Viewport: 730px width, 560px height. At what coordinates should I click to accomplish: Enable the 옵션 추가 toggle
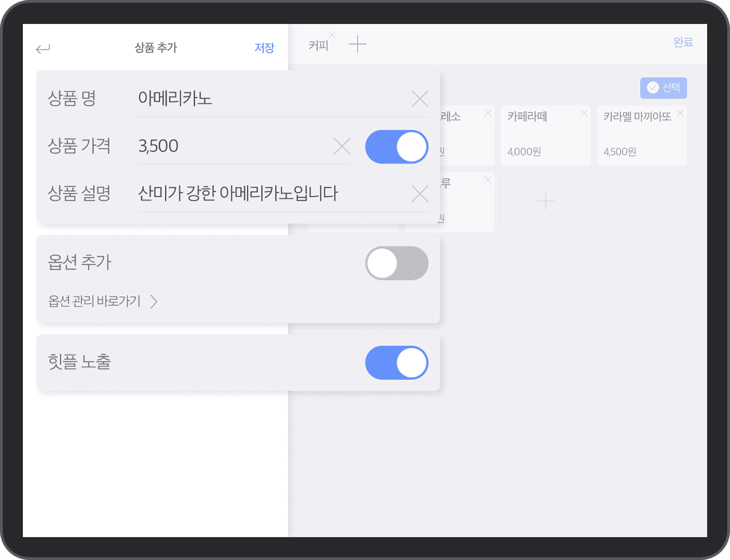point(397,263)
